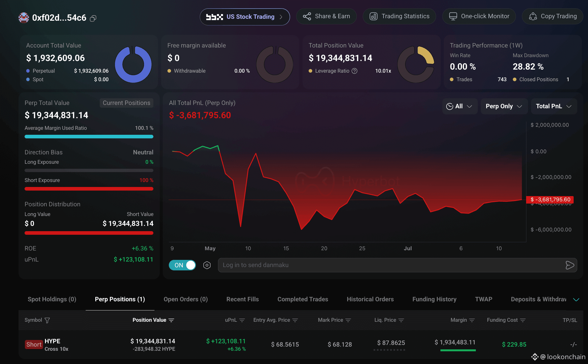Click the Win Rate 0.00 % value
The height and width of the screenshot is (364, 588).
point(463,67)
